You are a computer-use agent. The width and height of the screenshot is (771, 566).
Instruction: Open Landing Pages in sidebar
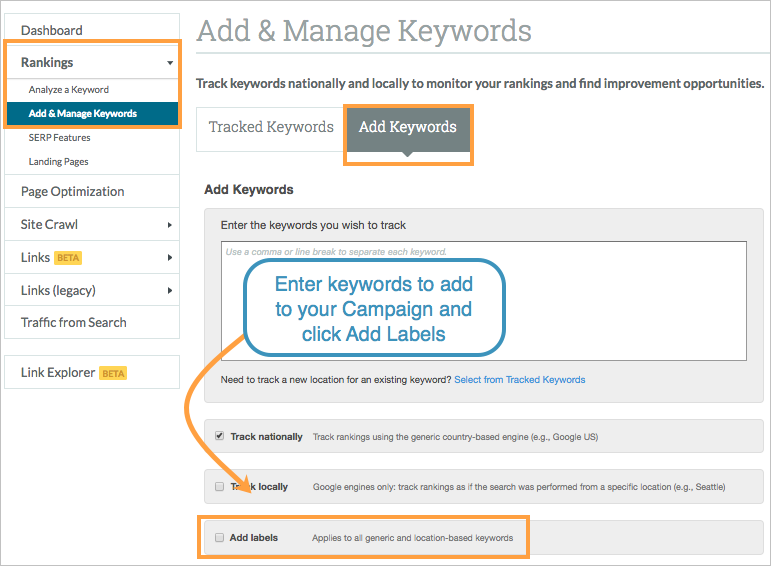(59, 162)
